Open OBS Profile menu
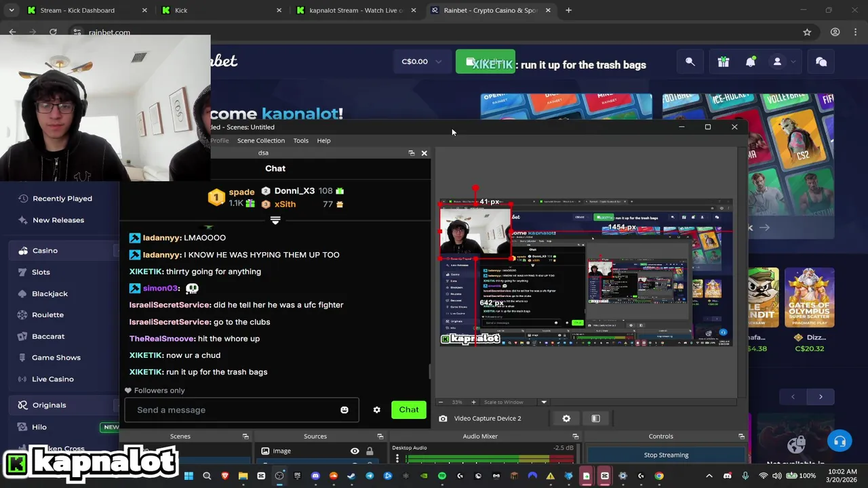The width and height of the screenshot is (868, 488). [219, 140]
